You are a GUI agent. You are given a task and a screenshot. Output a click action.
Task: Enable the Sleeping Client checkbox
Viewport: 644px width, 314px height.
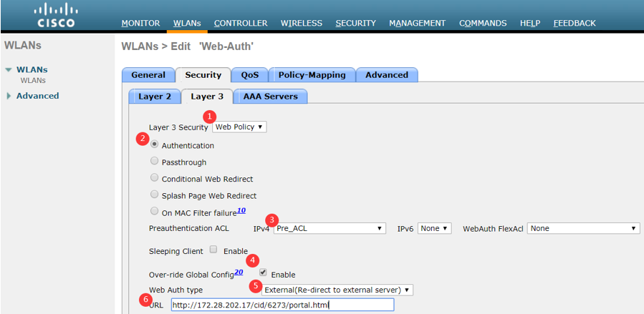[x=213, y=250]
